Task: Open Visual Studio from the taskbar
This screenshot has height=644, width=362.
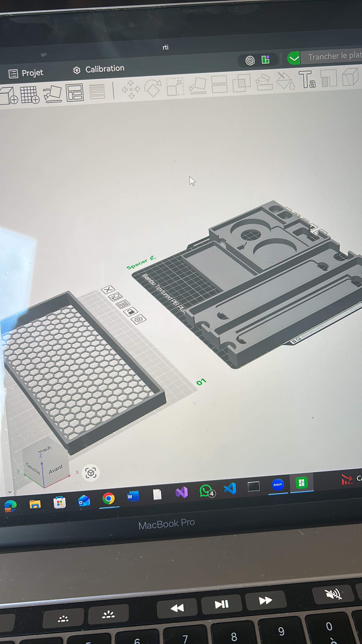Action: [x=182, y=492]
